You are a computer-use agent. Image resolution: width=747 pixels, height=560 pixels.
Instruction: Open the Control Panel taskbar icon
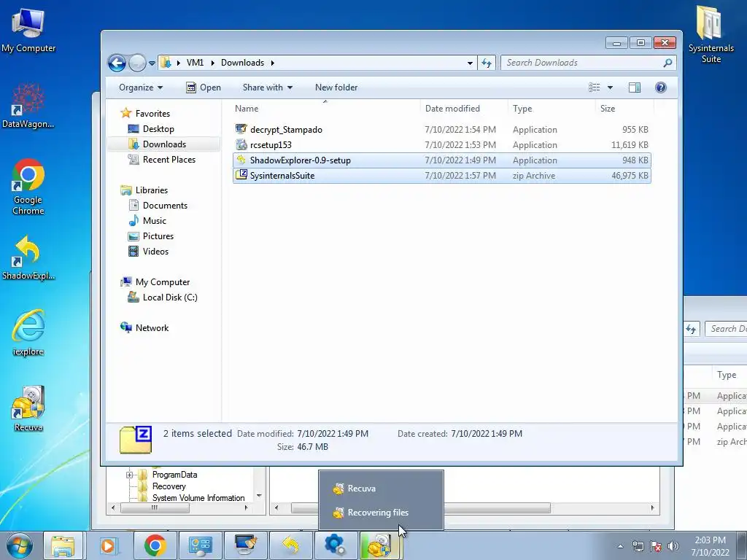[x=200, y=545]
